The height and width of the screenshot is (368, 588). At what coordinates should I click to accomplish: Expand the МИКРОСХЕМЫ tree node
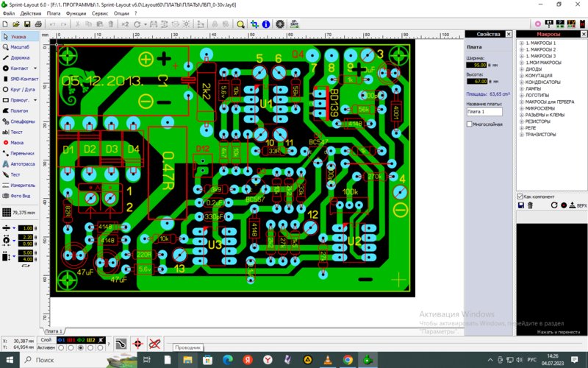point(522,108)
